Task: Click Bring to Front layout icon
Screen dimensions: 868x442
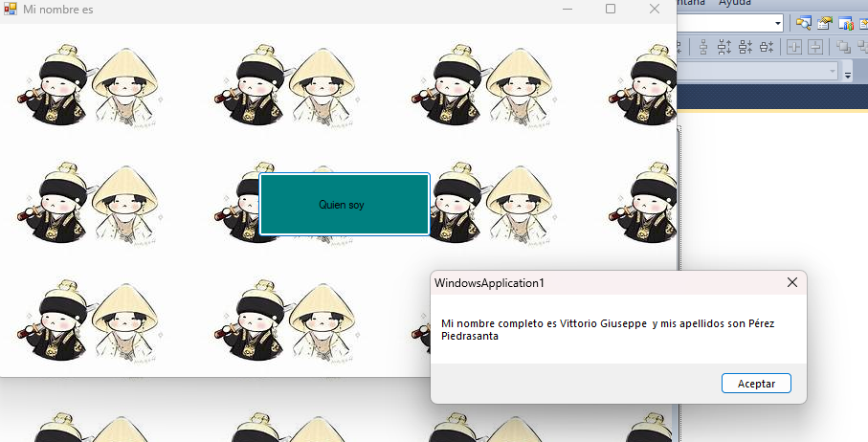Action: pos(844,47)
